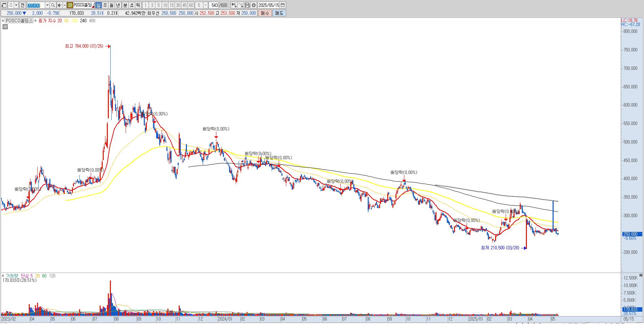Toggle the POSCO홀딩스 price series checkbox
Viewport: 644px width, 324px height.
[3, 21]
